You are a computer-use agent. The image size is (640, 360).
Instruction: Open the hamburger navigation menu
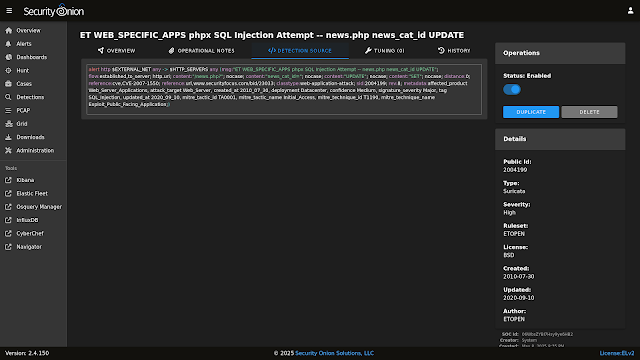[x=9, y=11]
